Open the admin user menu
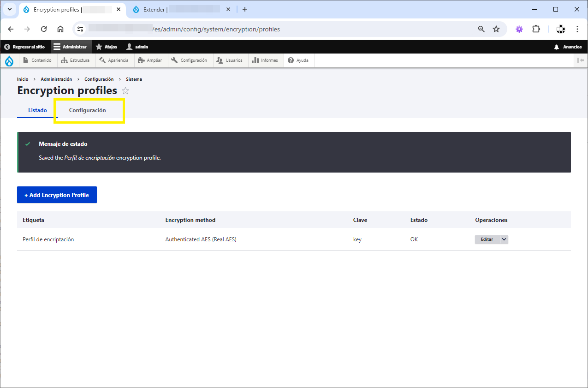 tap(137, 47)
